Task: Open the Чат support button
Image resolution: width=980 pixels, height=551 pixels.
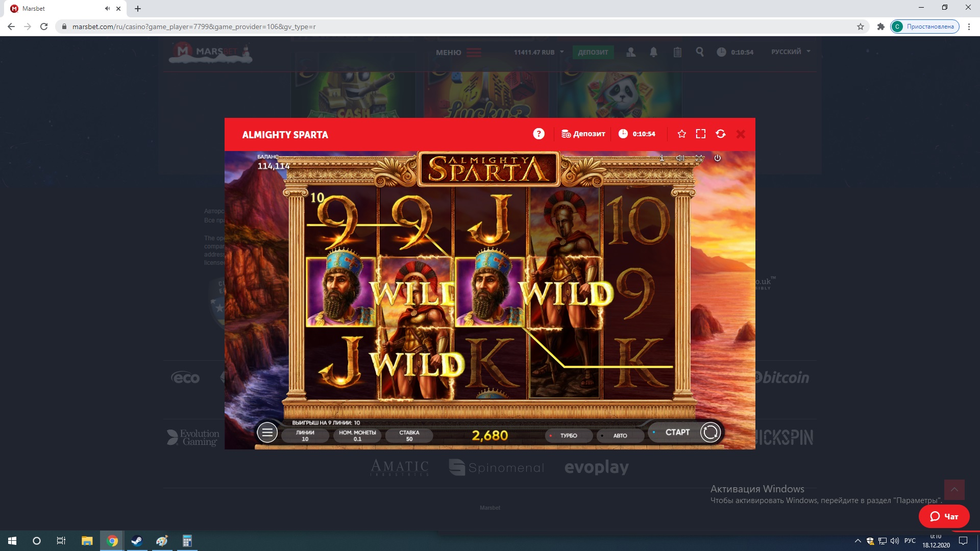Action: [x=944, y=516]
